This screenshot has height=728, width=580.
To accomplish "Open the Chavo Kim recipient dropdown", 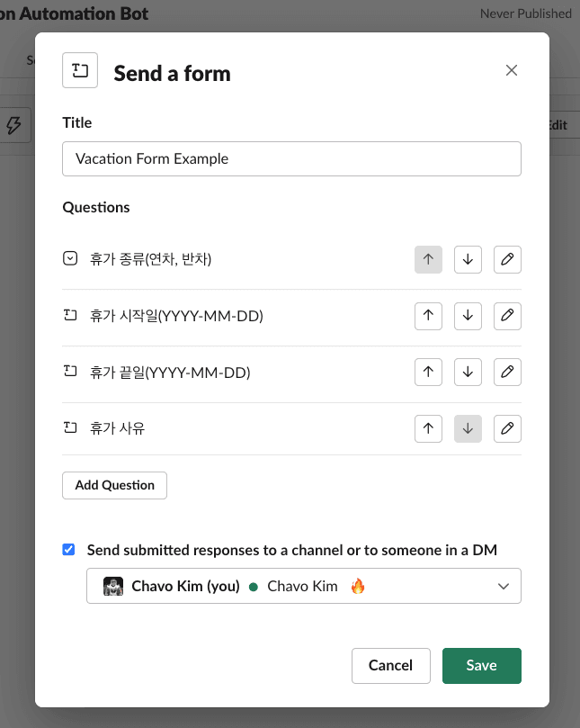I will coord(303,586).
